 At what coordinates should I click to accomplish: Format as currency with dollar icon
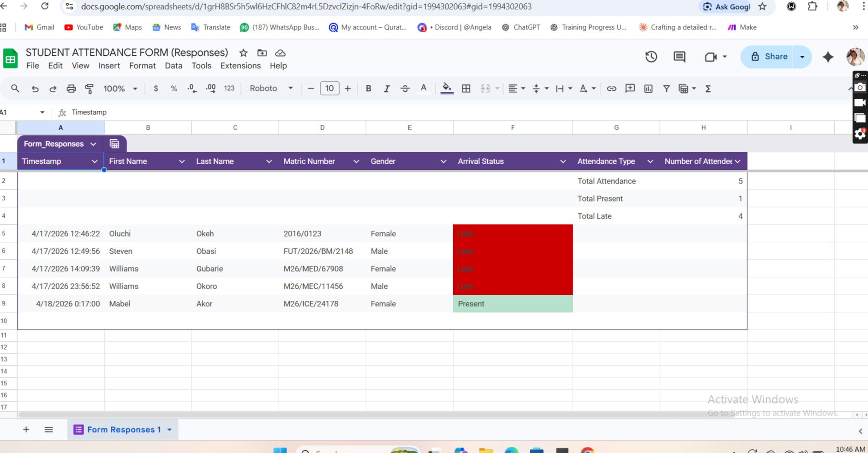[x=156, y=89]
